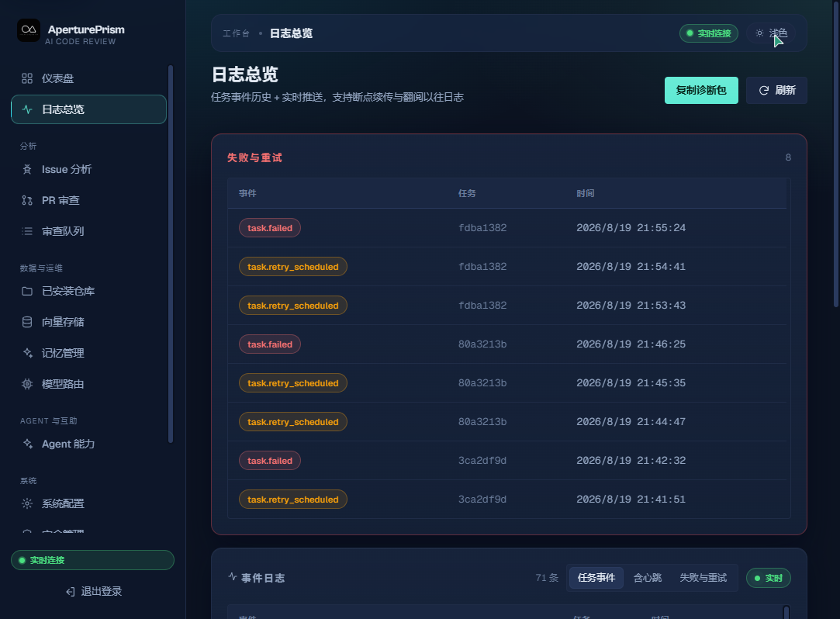
Task: Select the 日志总览 pulse icon
Action: (x=27, y=110)
